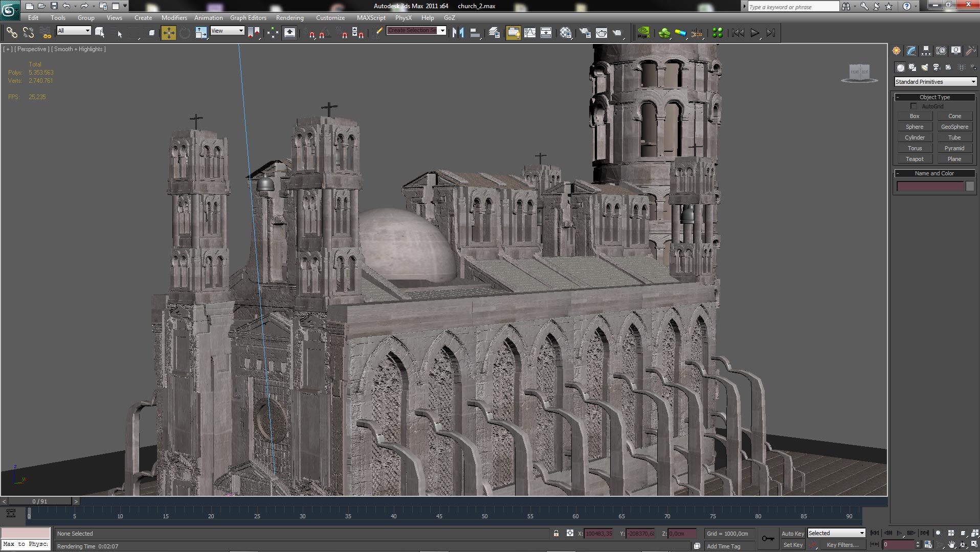Activate the Select Object tool
This screenshot has height=552, width=980.
tap(100, 33)
